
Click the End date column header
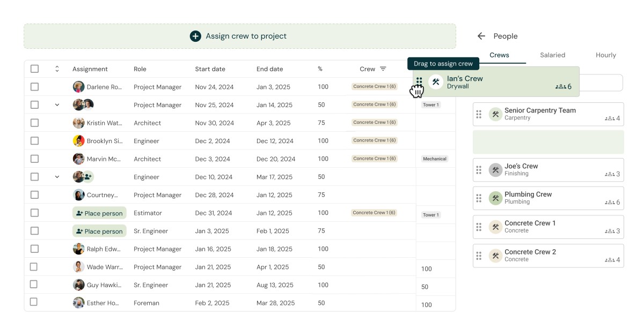click(270, 69)
